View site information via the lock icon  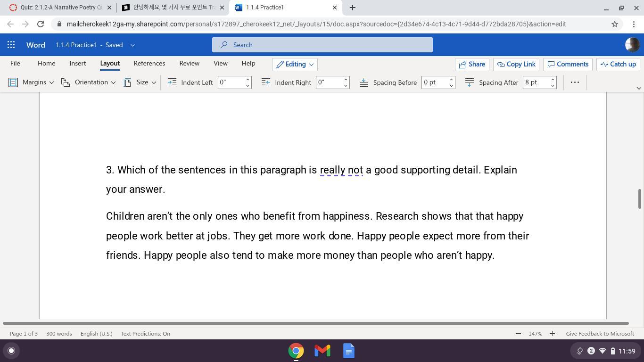point(59,24)
